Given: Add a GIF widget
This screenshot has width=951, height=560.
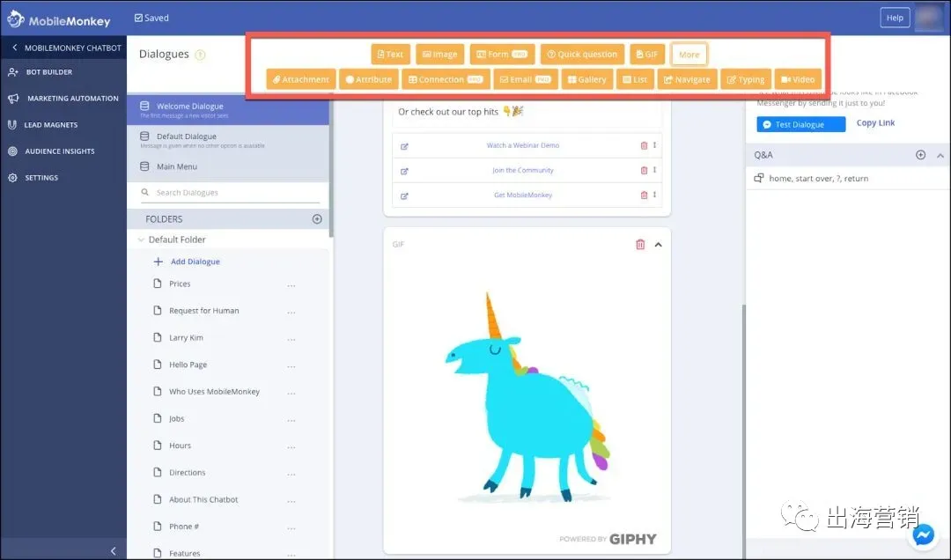Looking at the screenshot, I should (647, 54).
